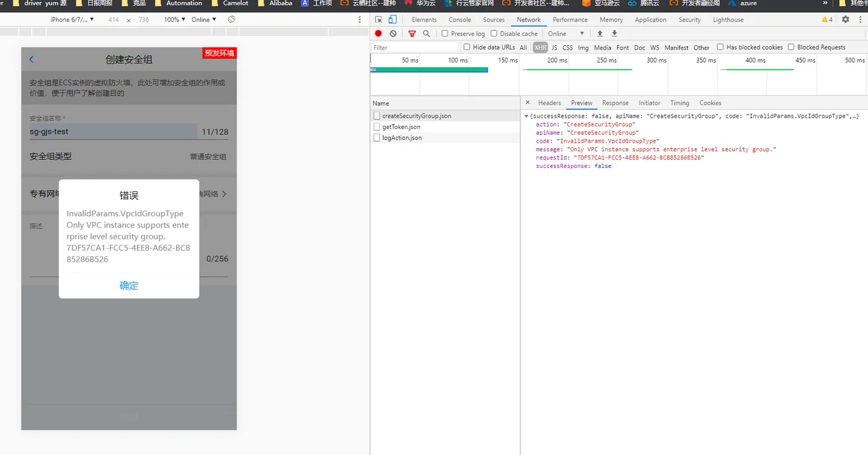Open the Timing tab

(x=680, y=103)
